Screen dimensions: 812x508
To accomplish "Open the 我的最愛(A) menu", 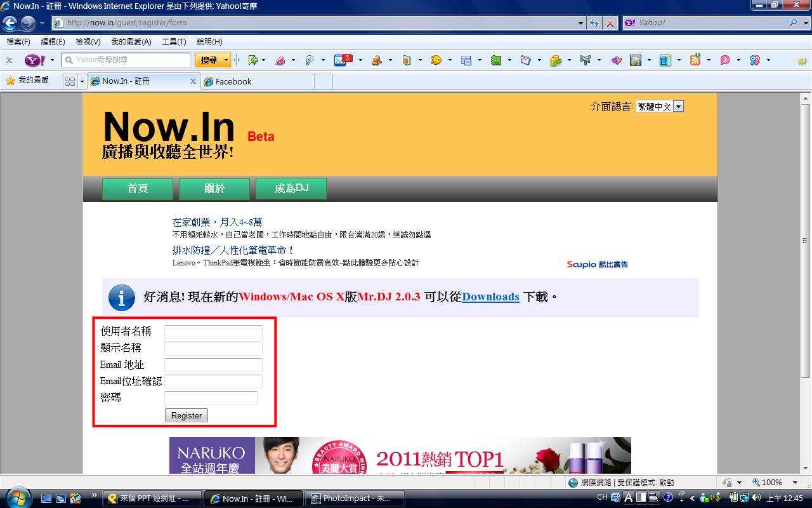I will (131, 42).
